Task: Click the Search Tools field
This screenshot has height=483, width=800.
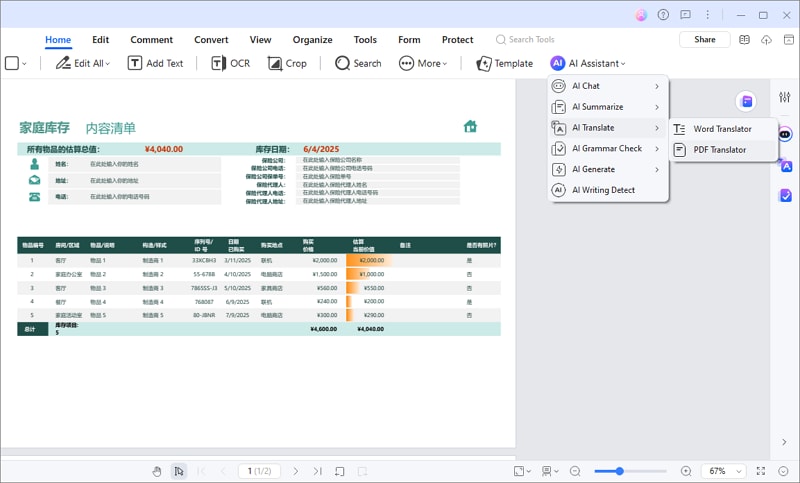Action: click(526, 39)
